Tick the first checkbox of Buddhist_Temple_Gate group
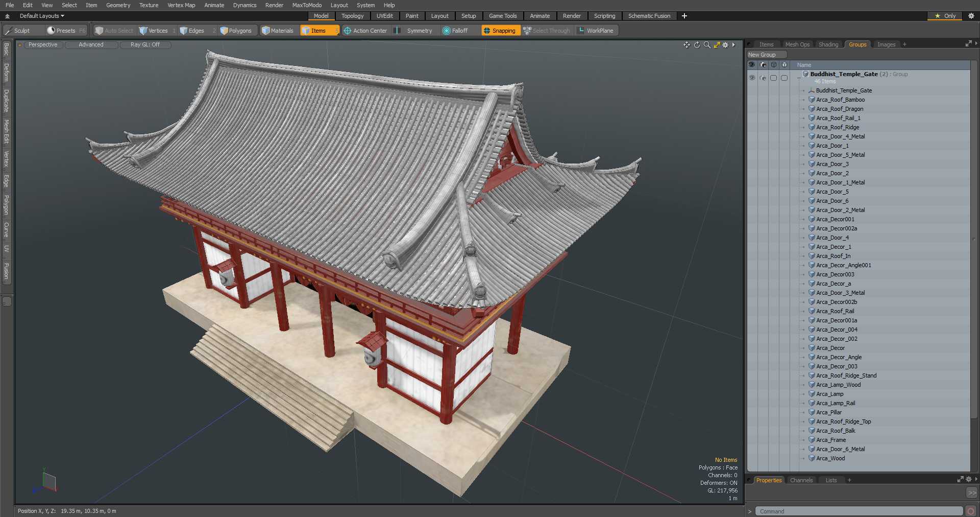 774,78
